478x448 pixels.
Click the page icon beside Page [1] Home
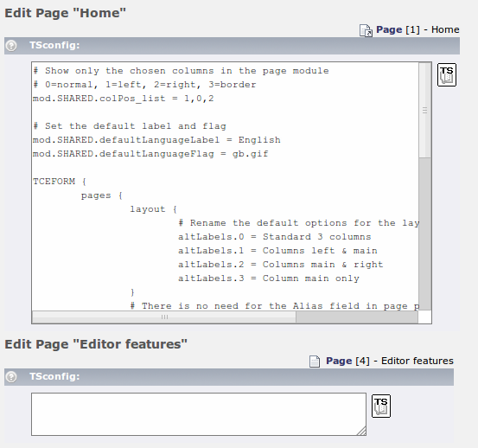point(366,30)
